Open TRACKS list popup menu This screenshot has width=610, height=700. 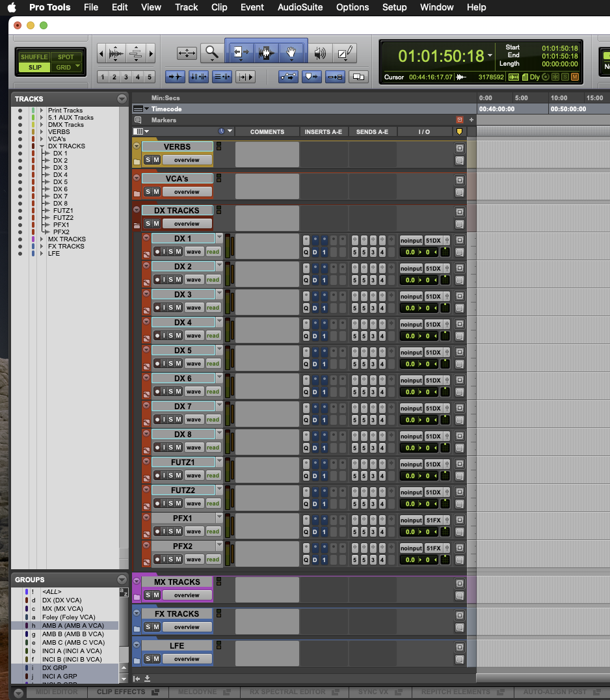point(122,99)
